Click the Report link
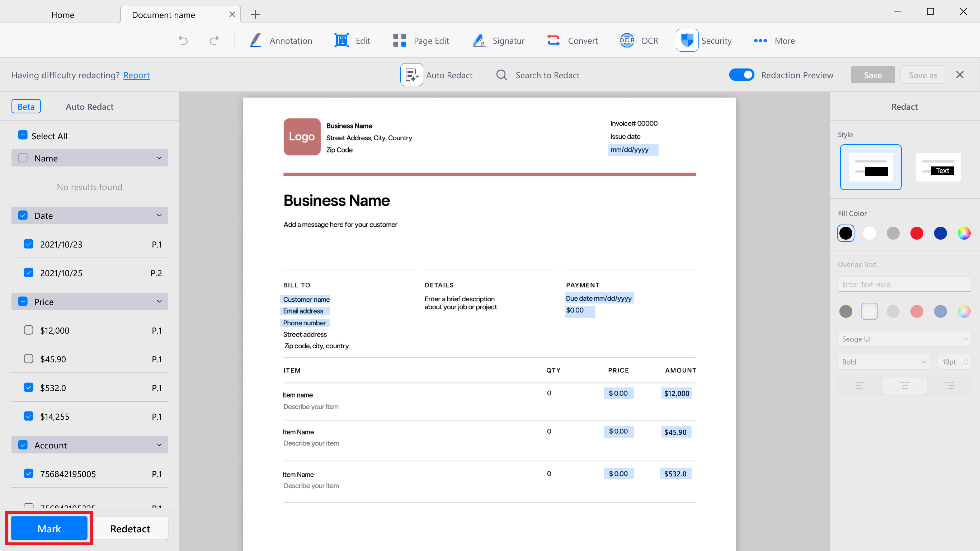Viewport: 980px width, 551px height. coord(136,75)
